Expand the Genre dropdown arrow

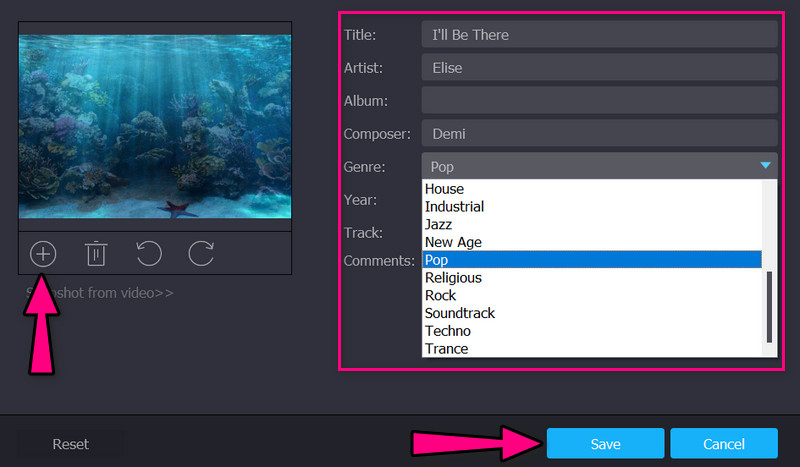[x=765, y=166]
